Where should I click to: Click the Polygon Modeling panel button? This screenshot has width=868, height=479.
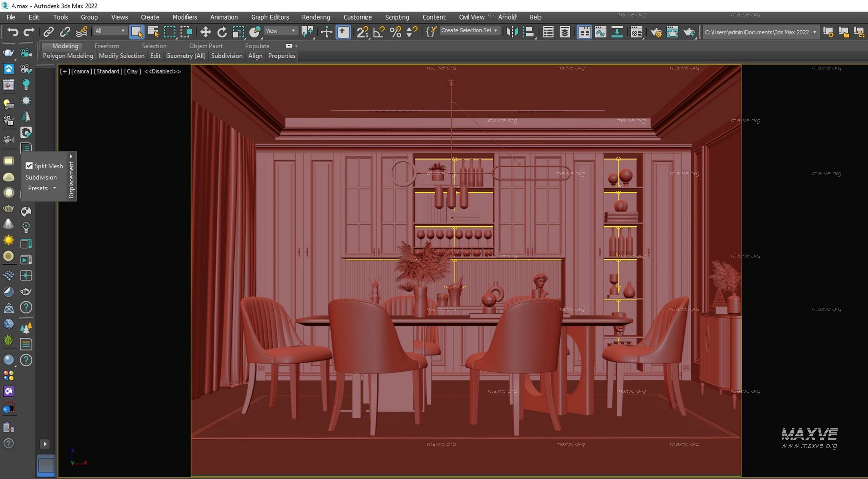68,56
